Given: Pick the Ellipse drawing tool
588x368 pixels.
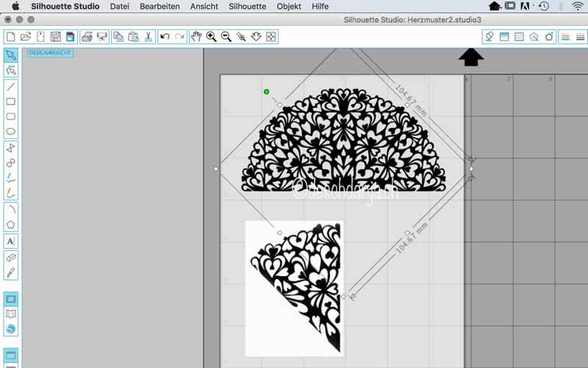Looking at the screenshot, I should [x=11, y=132].
